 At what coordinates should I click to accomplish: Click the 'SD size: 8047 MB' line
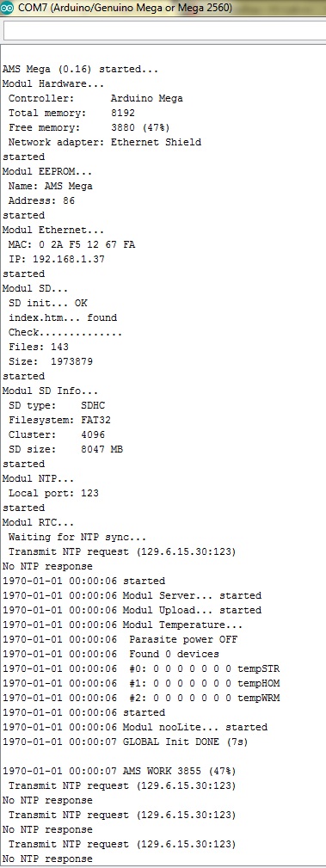point(66,450)
